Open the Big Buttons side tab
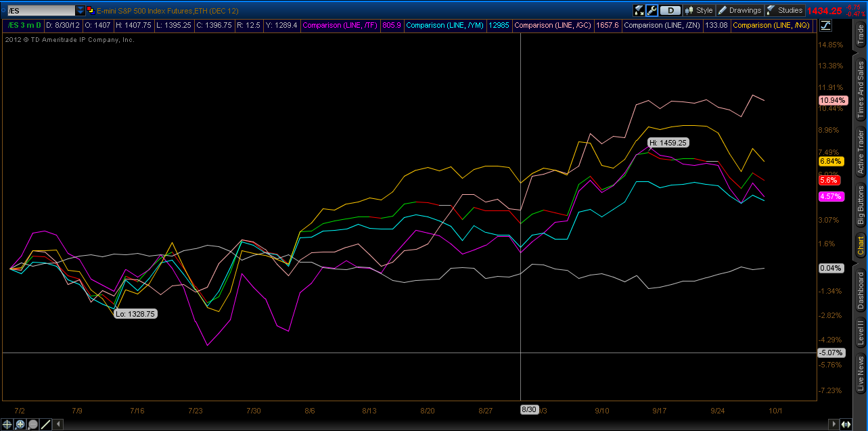Screen dimensions: 868x431 point(861,206)
